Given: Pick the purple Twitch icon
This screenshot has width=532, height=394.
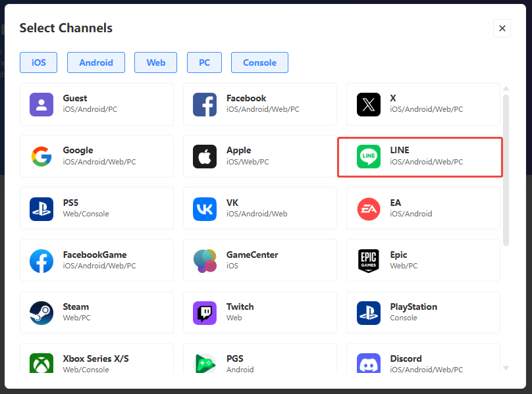Looking at the screenshot, I should 205,313.
